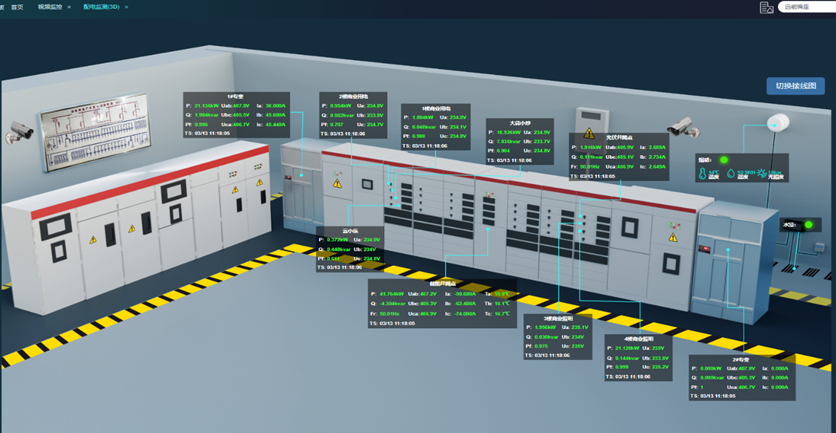This screenshot has height=433, width=836.
Task: Click the right wall security camera
Action: pyautogui.click(x=684, y=125)
